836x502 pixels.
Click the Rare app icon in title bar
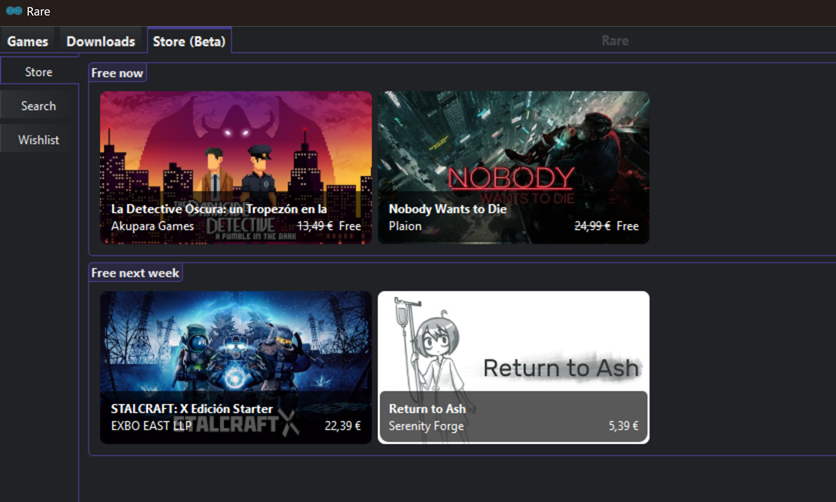(14, 11)
